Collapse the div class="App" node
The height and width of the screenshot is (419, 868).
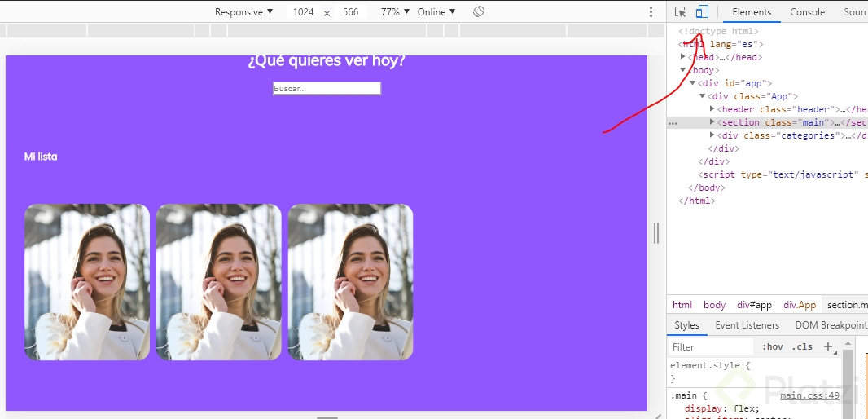pyautogui.click(x=703, y=96)
